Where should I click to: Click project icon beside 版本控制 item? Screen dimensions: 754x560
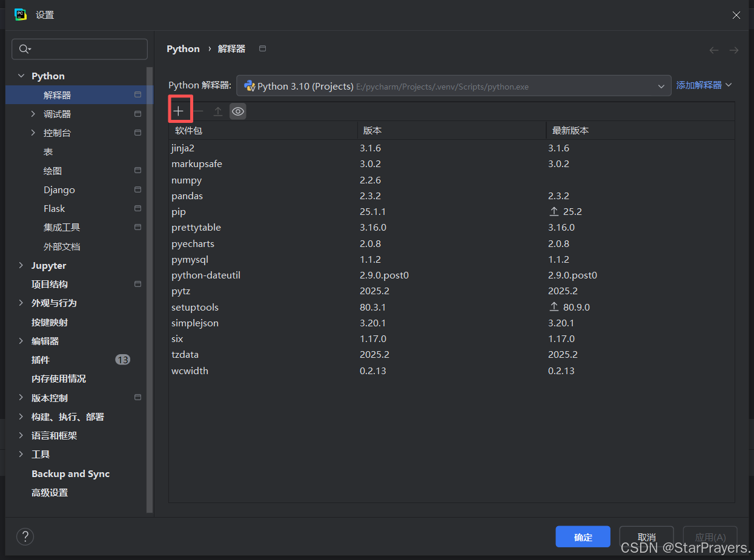137,398
